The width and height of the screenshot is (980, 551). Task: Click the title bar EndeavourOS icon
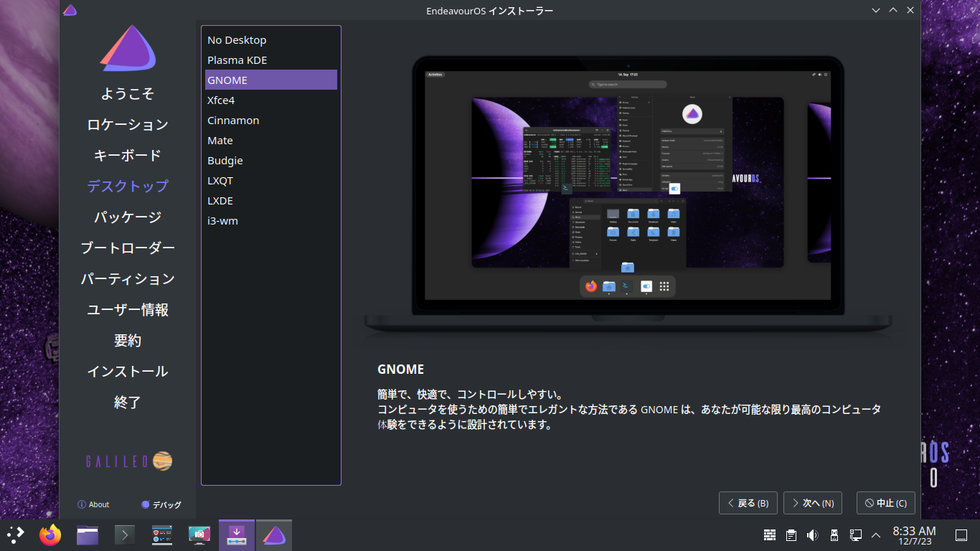70,10
